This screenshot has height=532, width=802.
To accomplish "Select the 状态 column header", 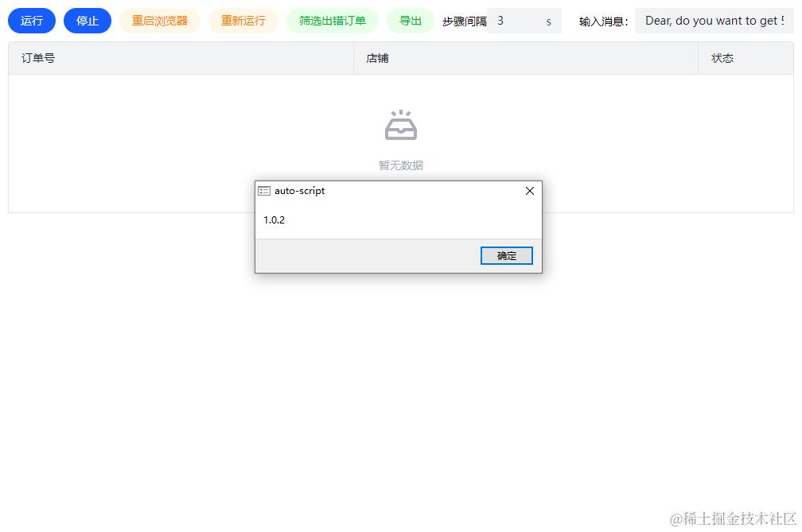I will coord(746,58).
